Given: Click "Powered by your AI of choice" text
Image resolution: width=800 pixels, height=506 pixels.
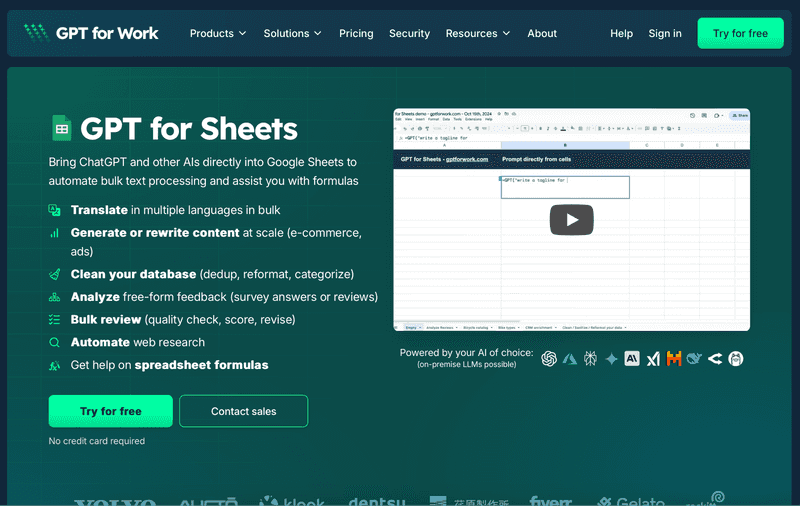Looking at the screenshot, I should [466, 353].
